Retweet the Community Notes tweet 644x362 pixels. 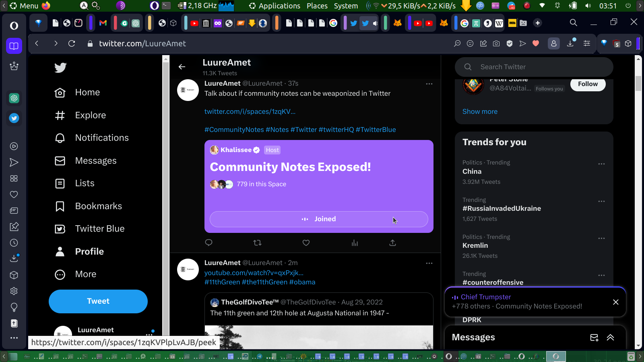click(x=257, y=243)
